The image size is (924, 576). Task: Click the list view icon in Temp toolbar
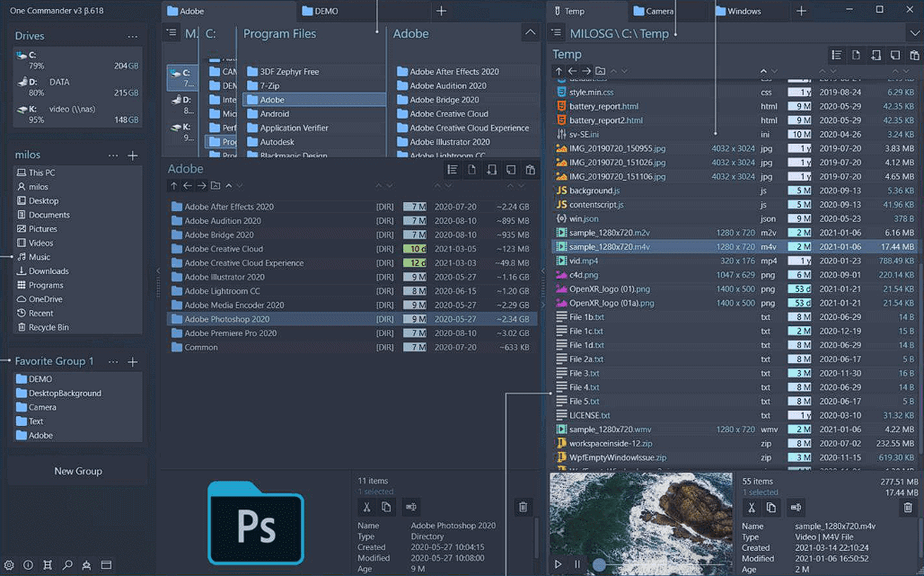tap(837, 55)
